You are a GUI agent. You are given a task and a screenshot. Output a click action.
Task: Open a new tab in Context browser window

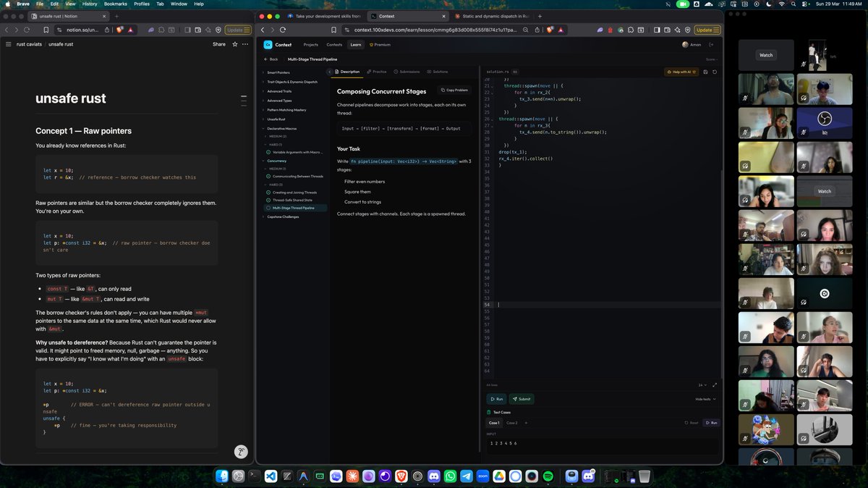[540, 16]
